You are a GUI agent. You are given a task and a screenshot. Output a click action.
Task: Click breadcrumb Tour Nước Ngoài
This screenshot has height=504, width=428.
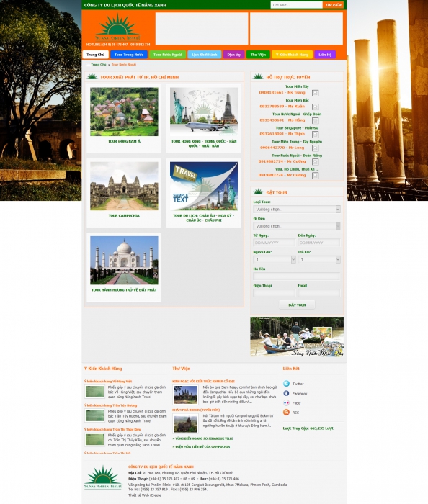[124, 65]
